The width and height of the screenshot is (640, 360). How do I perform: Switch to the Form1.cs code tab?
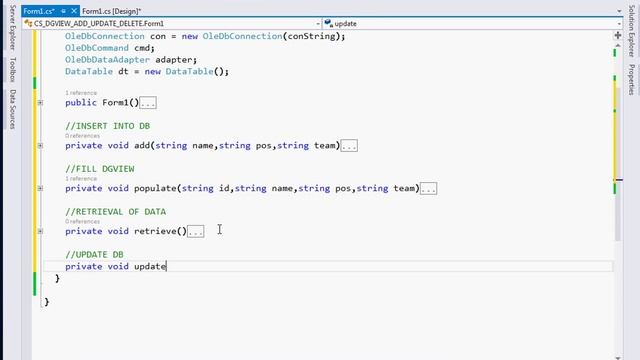coord(39,11)
